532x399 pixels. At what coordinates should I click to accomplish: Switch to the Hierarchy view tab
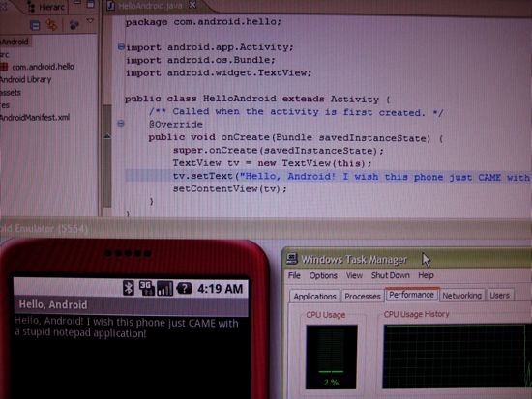46,7
